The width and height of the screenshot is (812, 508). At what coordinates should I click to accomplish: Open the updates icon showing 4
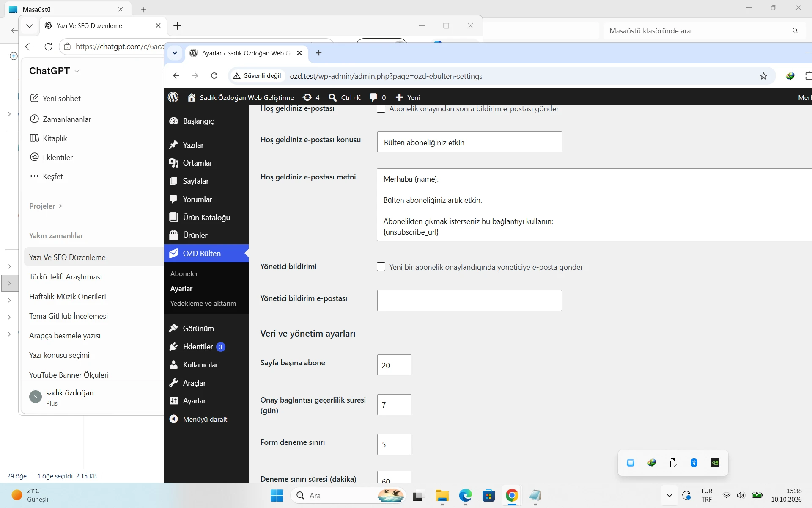click(x=311, y=97)
